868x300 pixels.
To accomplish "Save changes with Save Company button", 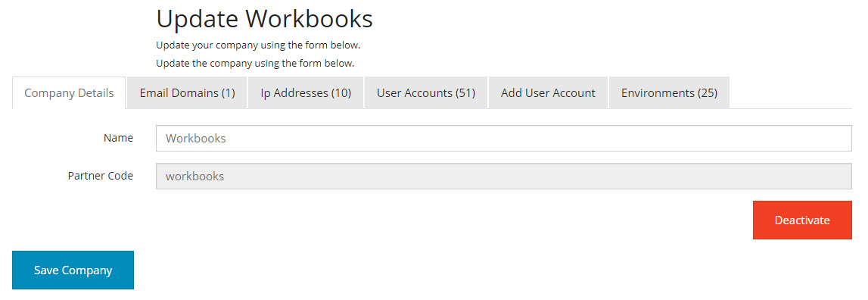I will click(x=73, y=270).
